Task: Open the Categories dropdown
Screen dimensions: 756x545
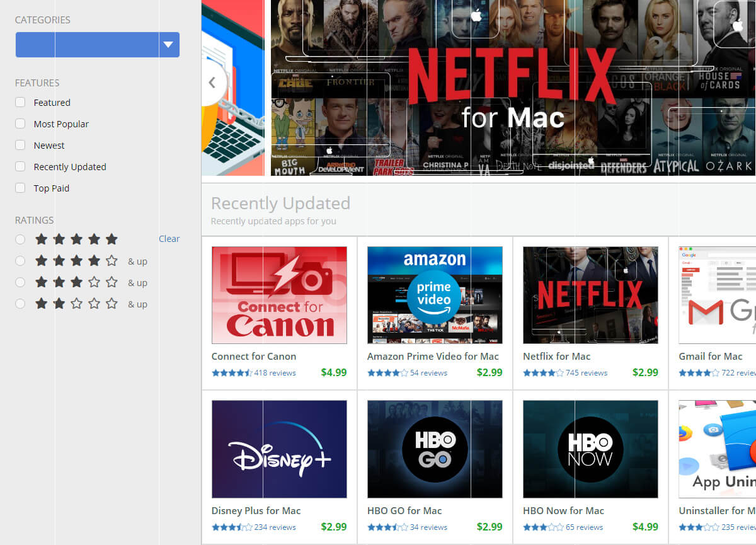Action: tap(98, 45)
